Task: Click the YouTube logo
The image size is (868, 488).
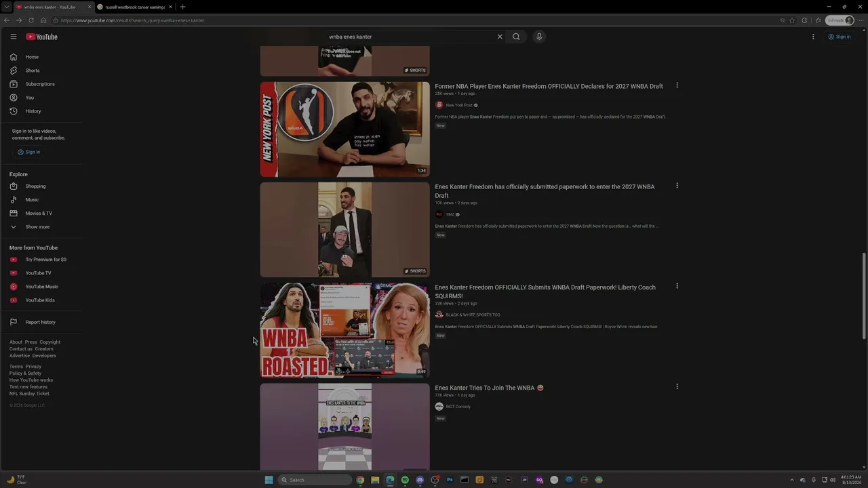Action: coord(41,37)
